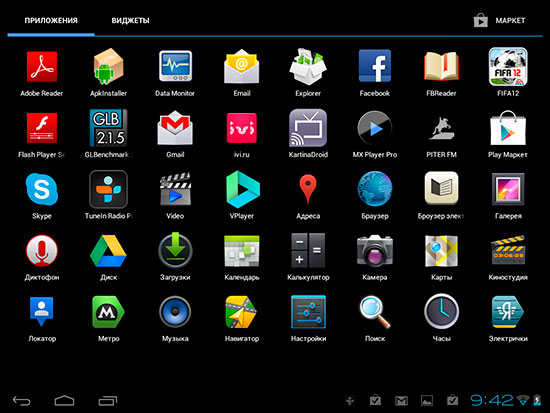Open Адреса (Places) app

(x=308, y=189)
